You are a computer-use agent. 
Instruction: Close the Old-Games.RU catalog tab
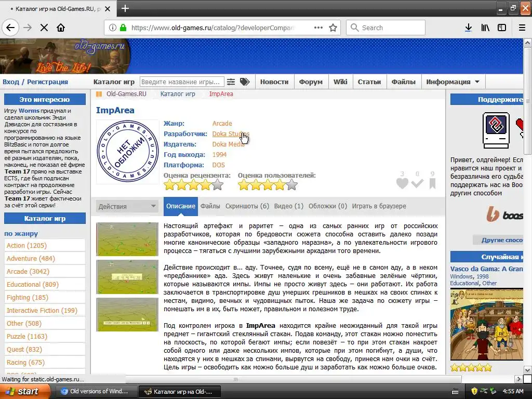tap(108, 9)
